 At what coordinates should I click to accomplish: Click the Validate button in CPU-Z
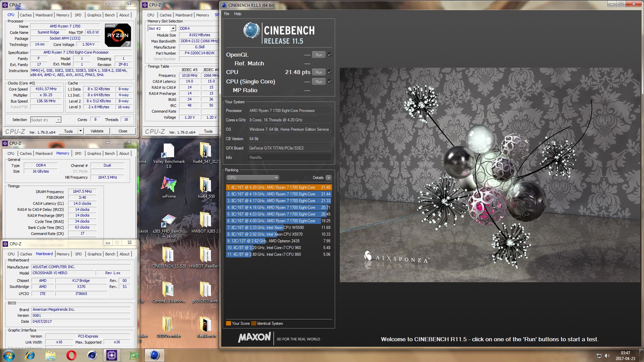point(97,131)
